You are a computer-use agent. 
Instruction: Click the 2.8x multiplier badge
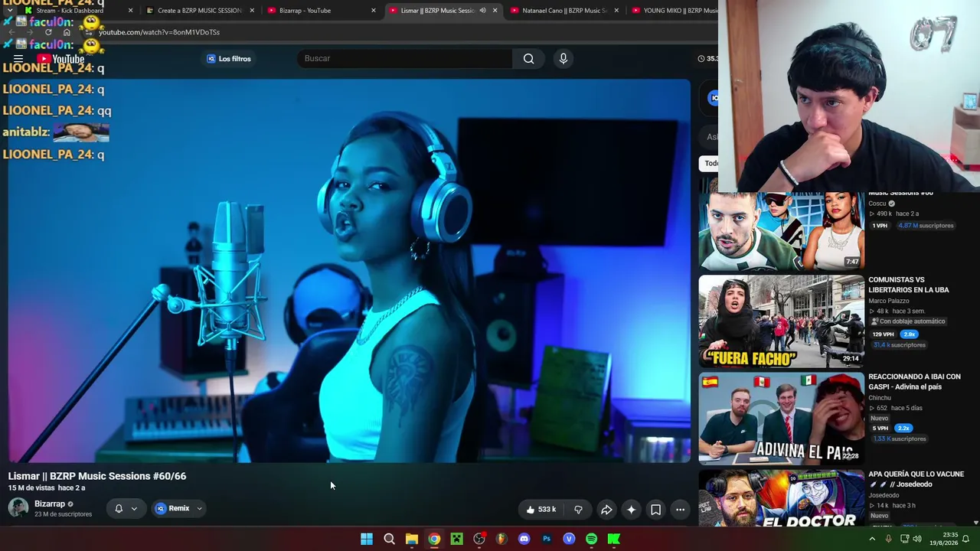tap(909, 334)
